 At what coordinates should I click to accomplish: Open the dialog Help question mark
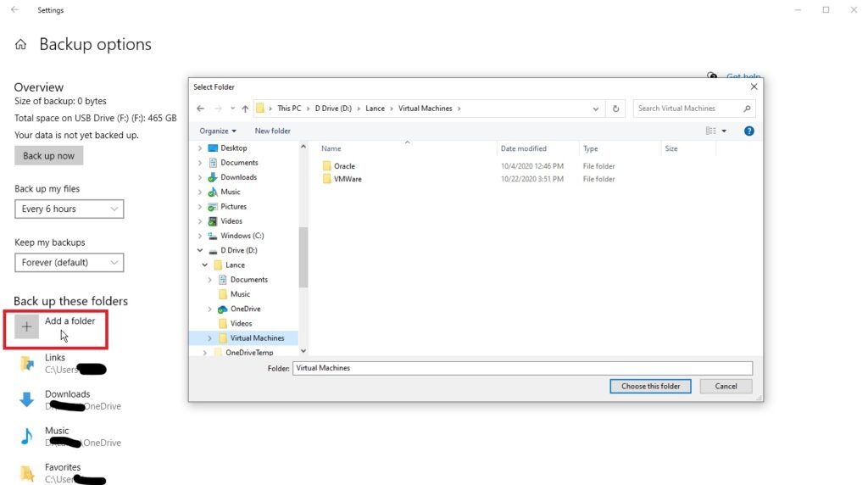pyautogui.click(x=749, y=131)
